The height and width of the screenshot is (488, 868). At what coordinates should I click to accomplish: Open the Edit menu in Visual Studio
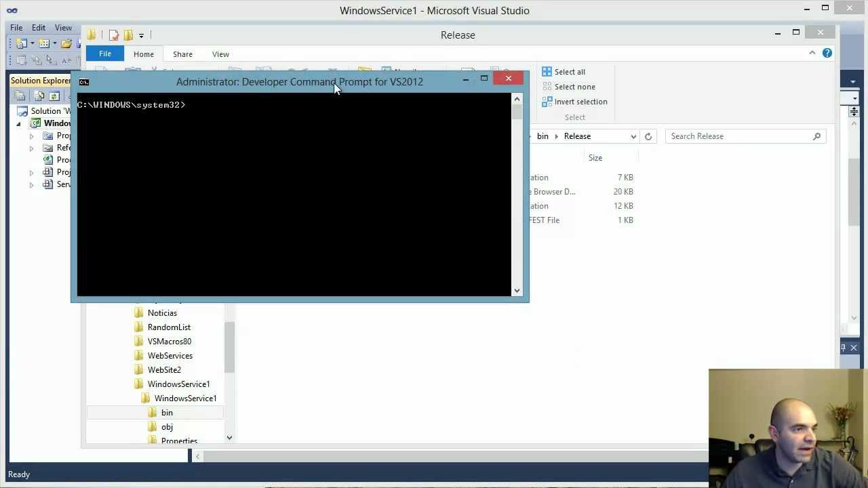click(x=39, y=28)
